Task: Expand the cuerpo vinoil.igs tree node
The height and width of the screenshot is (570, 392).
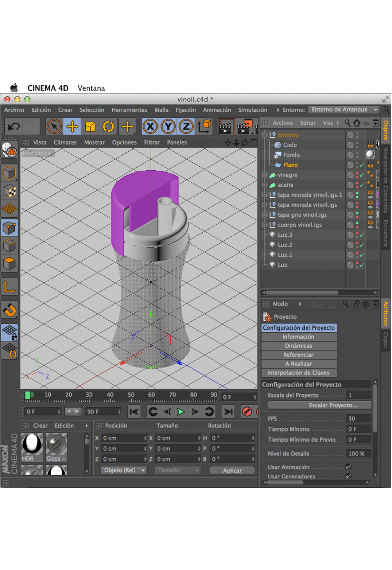Action: click(264, 225)
